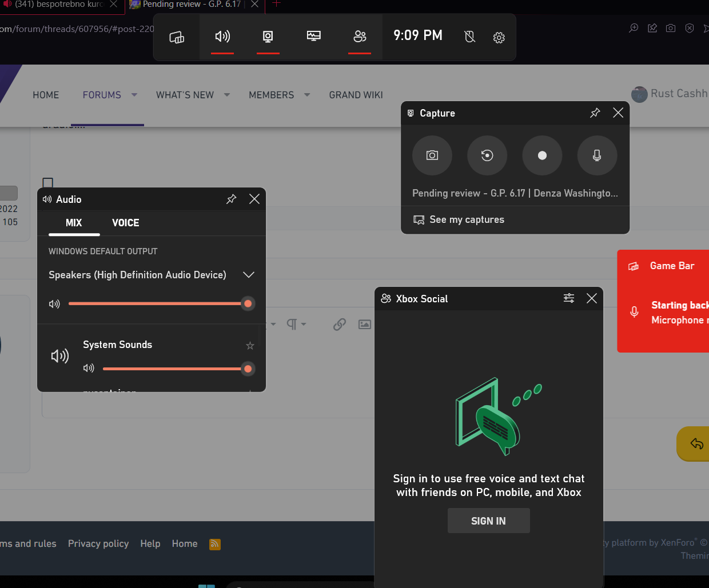709x588 pixels.
Task: Open the GRAND WIKI link
Action: (356, 95)
